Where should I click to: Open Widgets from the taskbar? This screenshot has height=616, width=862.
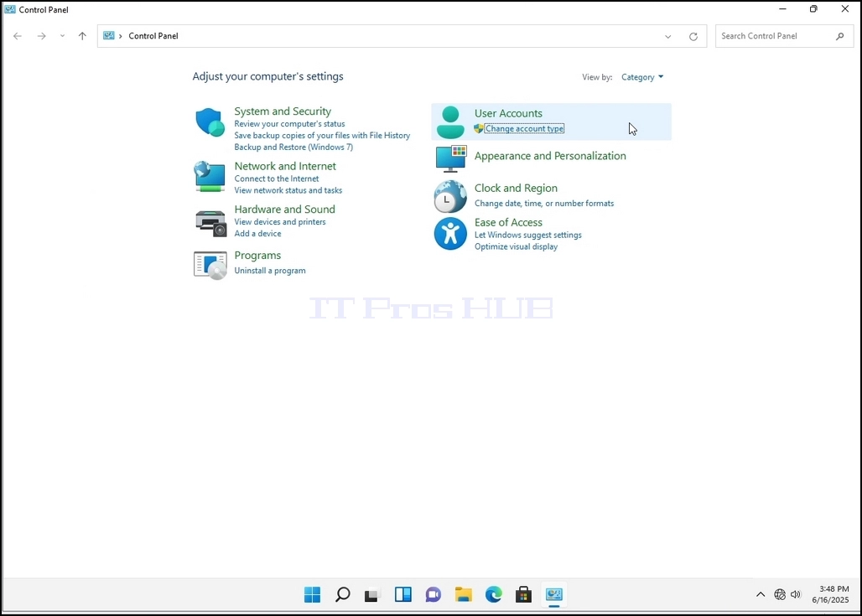click(403, 594)
